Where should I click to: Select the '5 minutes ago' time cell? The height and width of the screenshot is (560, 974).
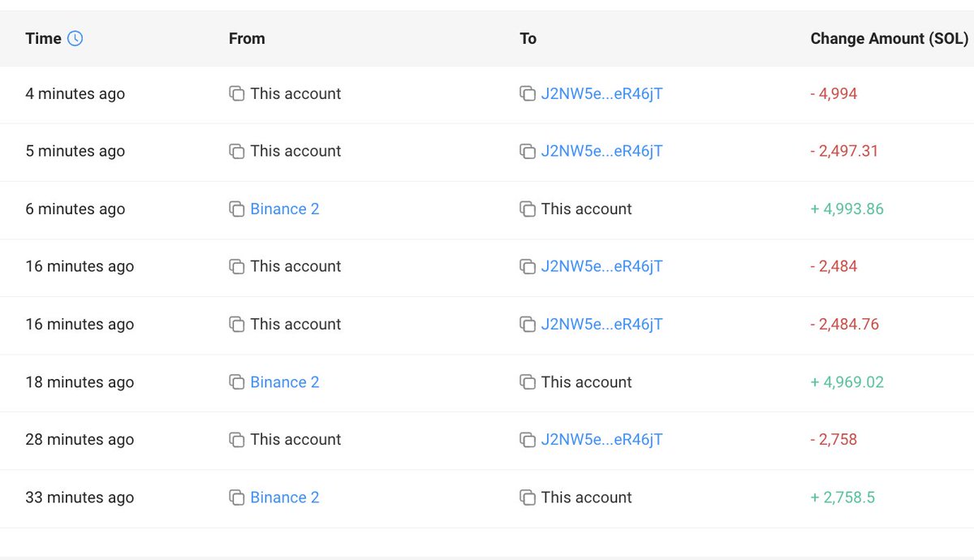point(75,152)
